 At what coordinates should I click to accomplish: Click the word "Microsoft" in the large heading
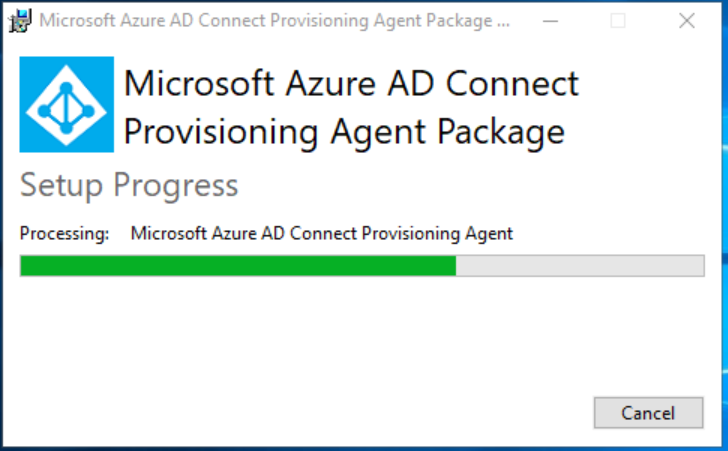tap(190, 83)
